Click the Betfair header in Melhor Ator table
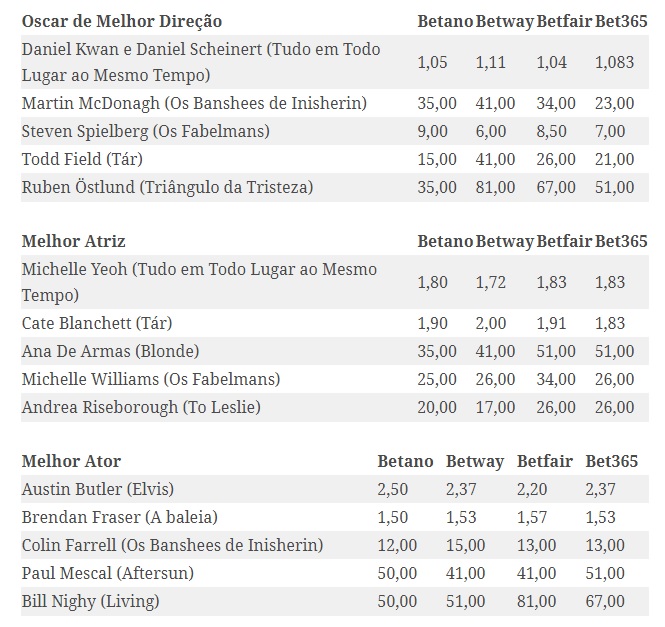665x627 pixels. (x=545, y=461)
